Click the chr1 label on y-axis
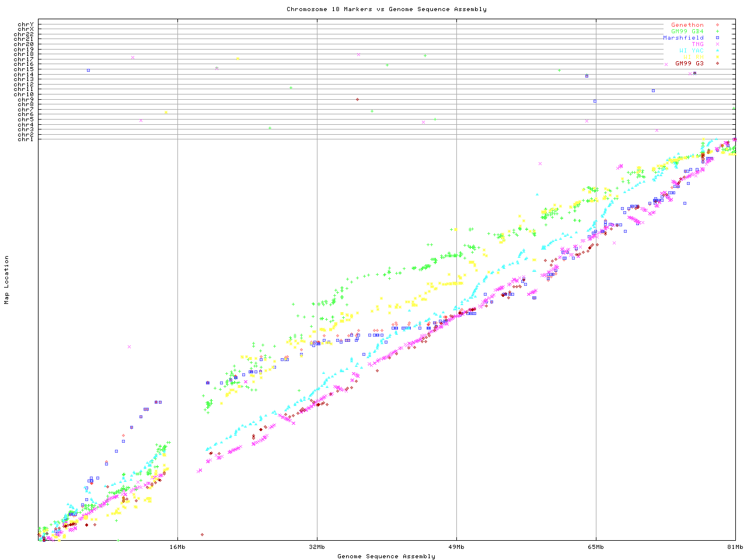747x560 pixels. pyautogui.click(x=26, y=139)
